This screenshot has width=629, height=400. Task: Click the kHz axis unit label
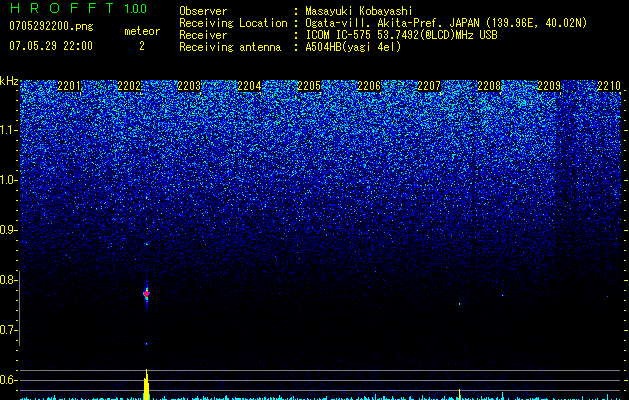click(9, 81)
